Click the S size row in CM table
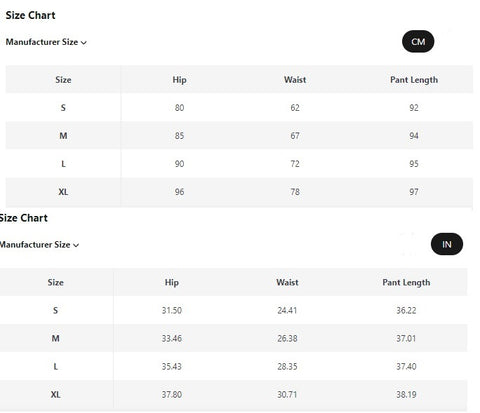Screen dimensions: 480x413 (239, 107)
